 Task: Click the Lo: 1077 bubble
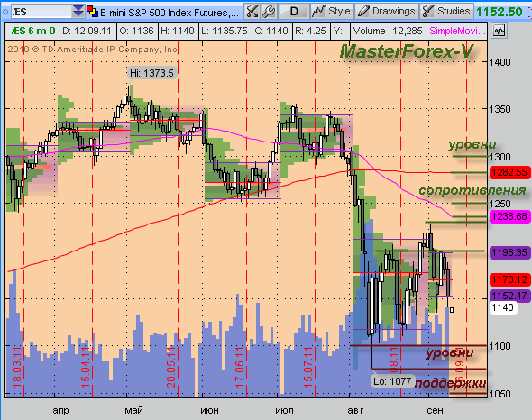pyautogui.click(x=392, y=381)
